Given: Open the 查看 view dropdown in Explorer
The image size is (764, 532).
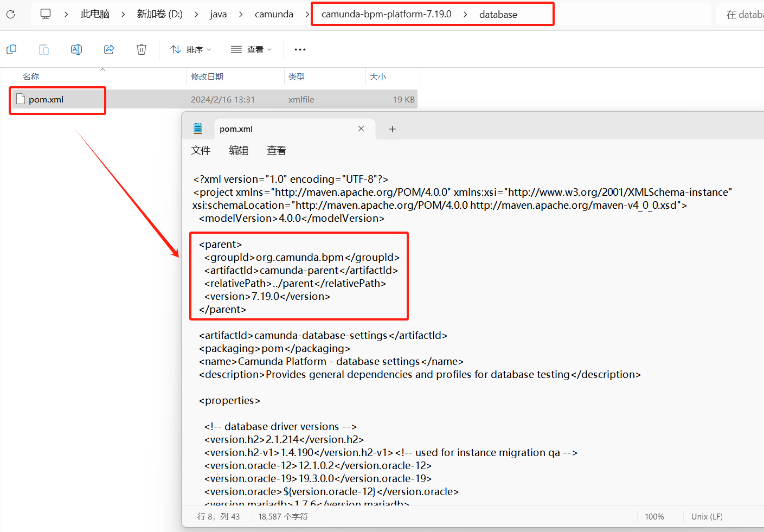Looking at the screenshot, I should pos(251,49).
